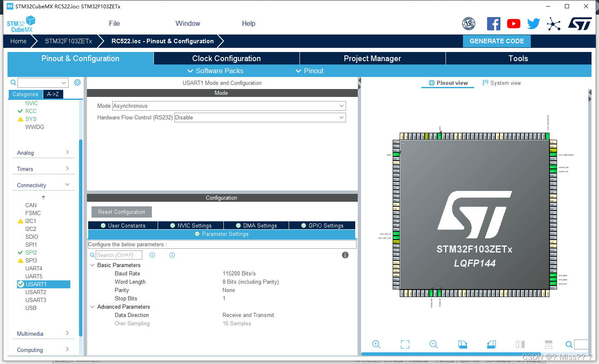Open the USART Mode dropdown set to Asynchronous

tap(229, 106)
